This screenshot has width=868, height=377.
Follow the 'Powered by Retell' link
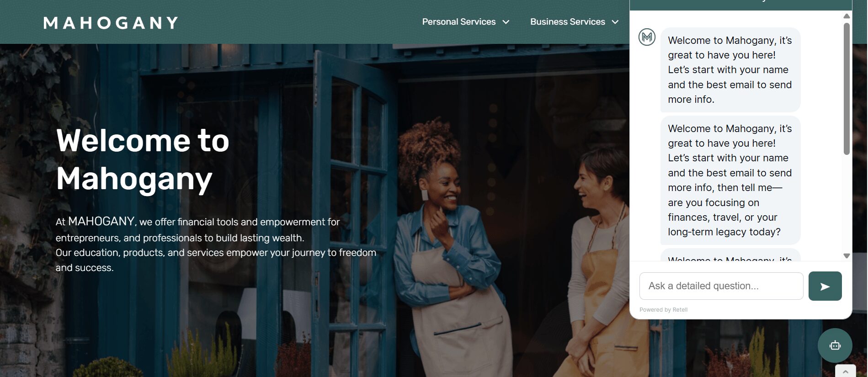click(663, 310)
